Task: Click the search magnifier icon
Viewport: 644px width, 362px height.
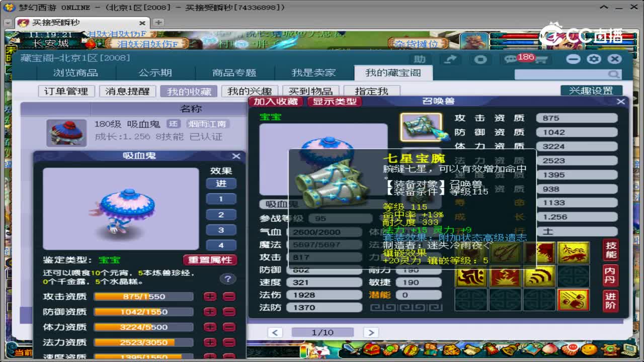Action: point(614,74)
